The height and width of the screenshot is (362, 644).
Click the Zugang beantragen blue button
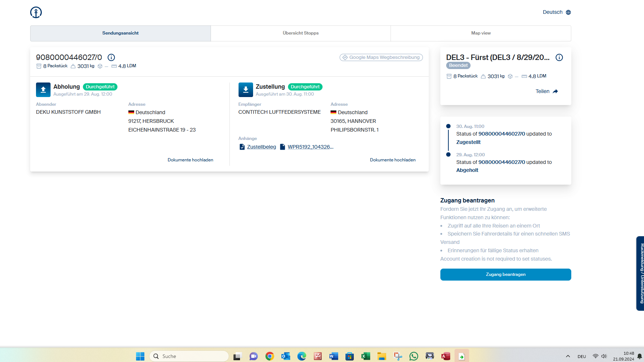tap(506, 274)
